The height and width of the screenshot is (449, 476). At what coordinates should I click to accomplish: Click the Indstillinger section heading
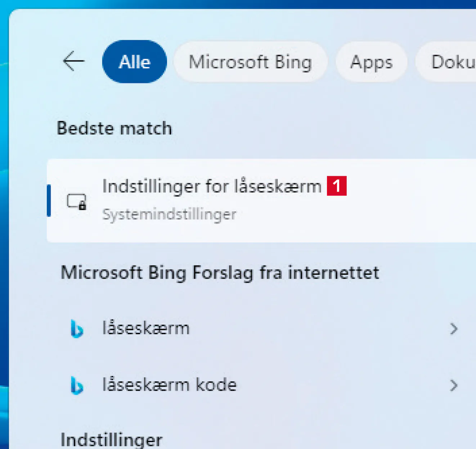(x=112, y=440)
